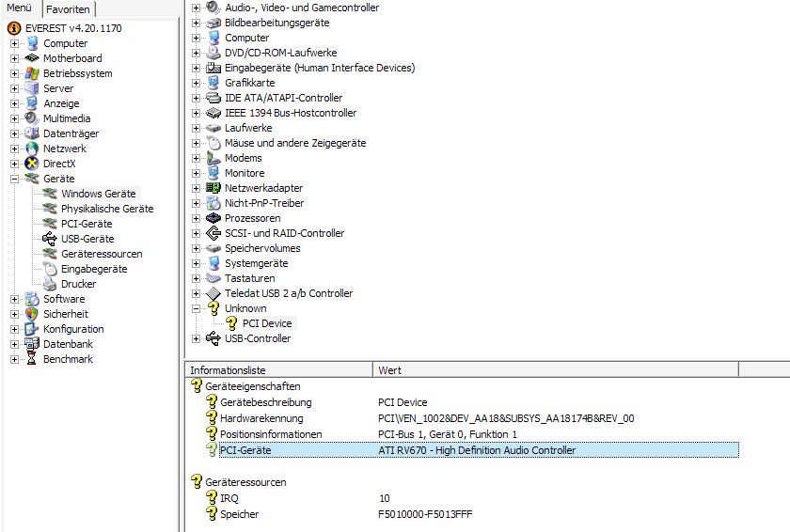Image resolution: width=790 pixels, height=532 pixels.
Task: Click the Software icon in sidebar
Action: point(32,299)
